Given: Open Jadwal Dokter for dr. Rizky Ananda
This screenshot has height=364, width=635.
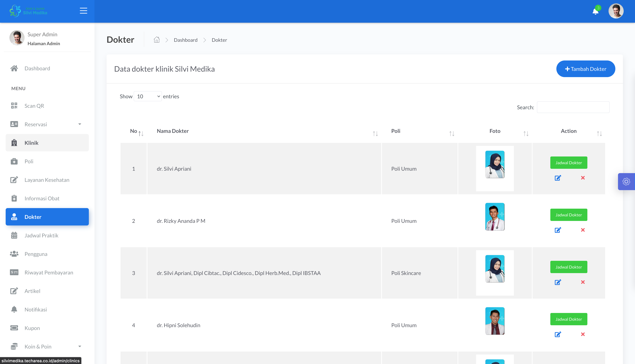Looking at the screenshot, I should tap(568, 215).
